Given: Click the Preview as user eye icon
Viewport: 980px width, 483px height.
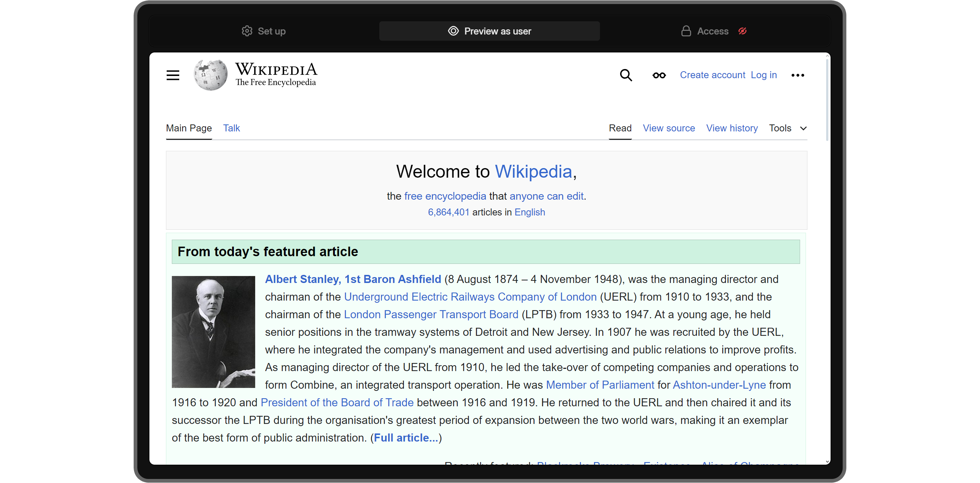Looking at the screenshot, I should pyautogui.click(x=453, y=30).
